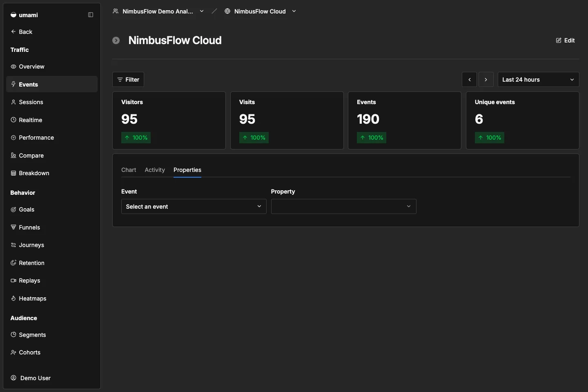This screenshot has width=588, height=392.
Task: Open Demo User account menu
Action: (x=52, y=378)
